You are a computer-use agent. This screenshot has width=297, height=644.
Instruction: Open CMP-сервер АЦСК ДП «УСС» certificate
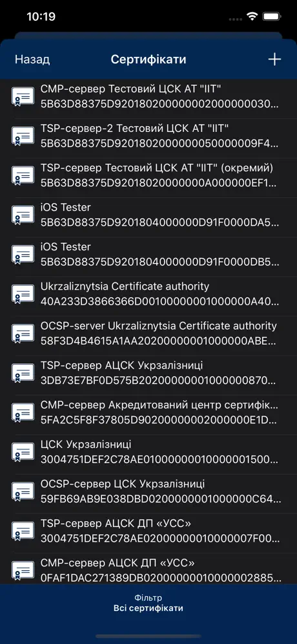148,570
